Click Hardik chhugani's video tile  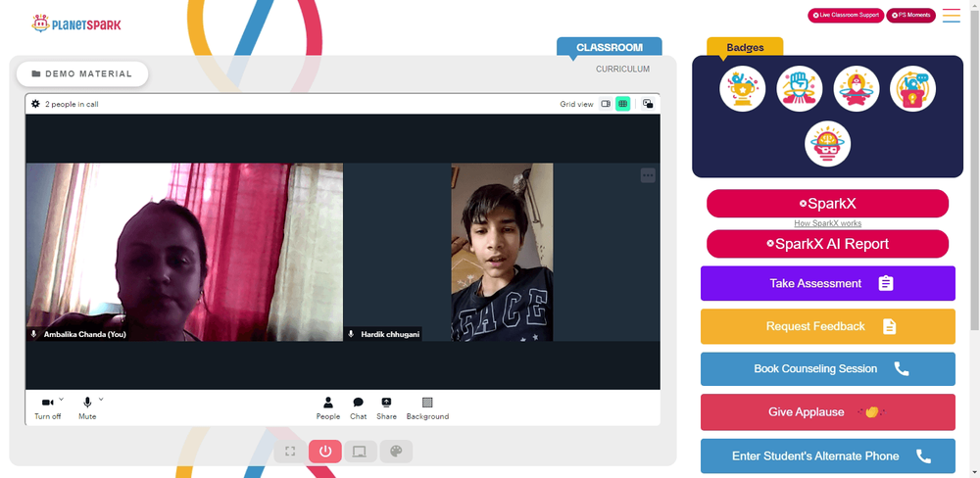[502, 252]
